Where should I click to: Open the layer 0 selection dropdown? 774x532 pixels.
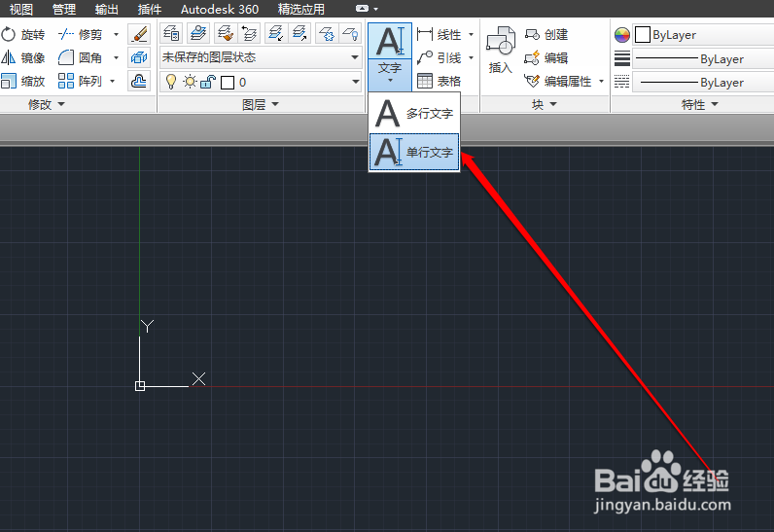pos(356,82)
